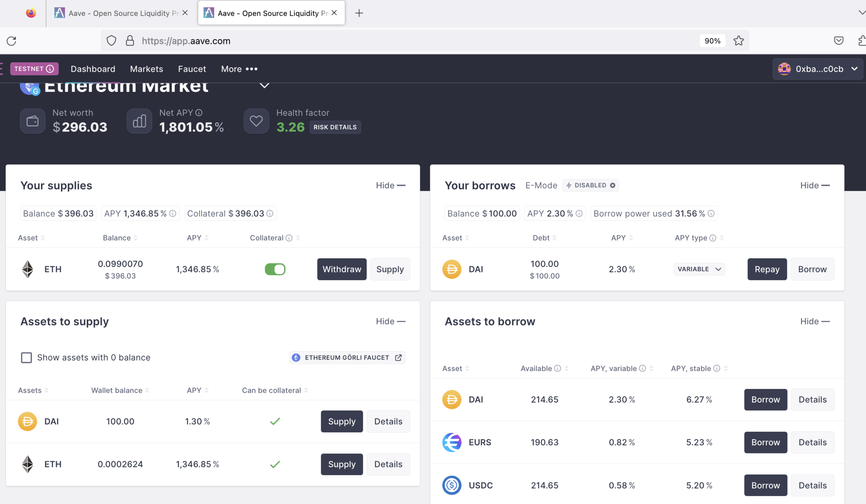Check Show assets with 0 balance
Screen dimensions: 866x504
click(x=27, y=358)
